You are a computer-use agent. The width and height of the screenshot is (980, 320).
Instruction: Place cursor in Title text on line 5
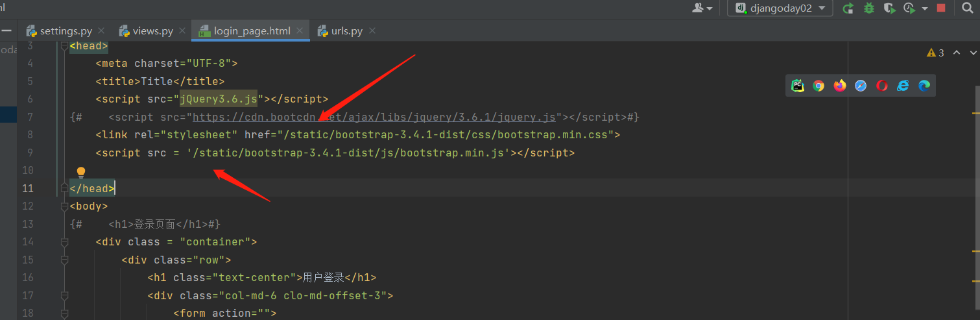point(157,82)
